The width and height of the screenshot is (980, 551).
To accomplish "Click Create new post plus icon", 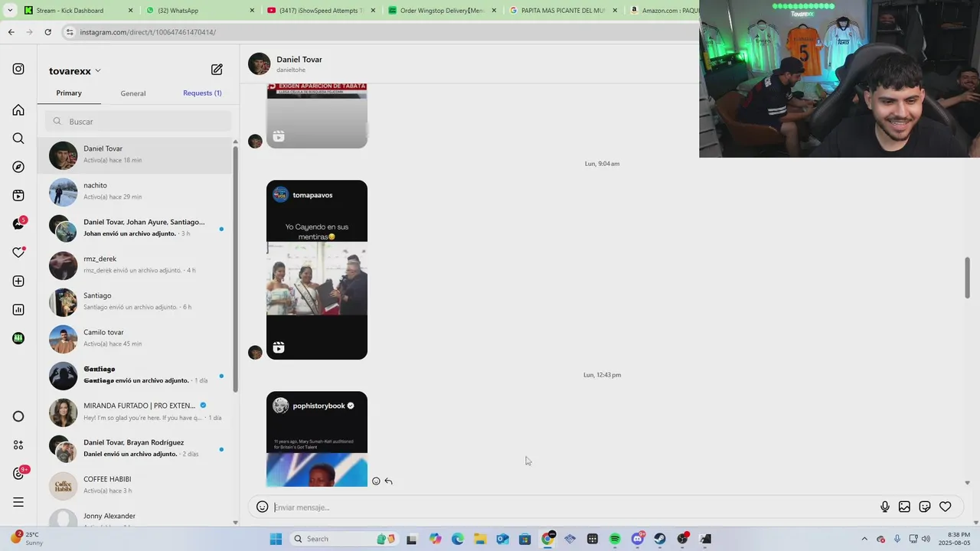I will [18, 282].
